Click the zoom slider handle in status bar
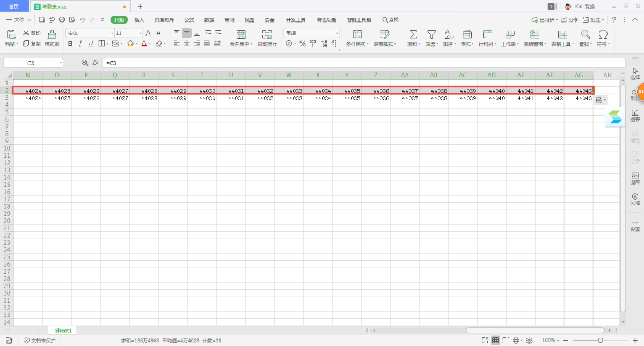 coord(601,341)
